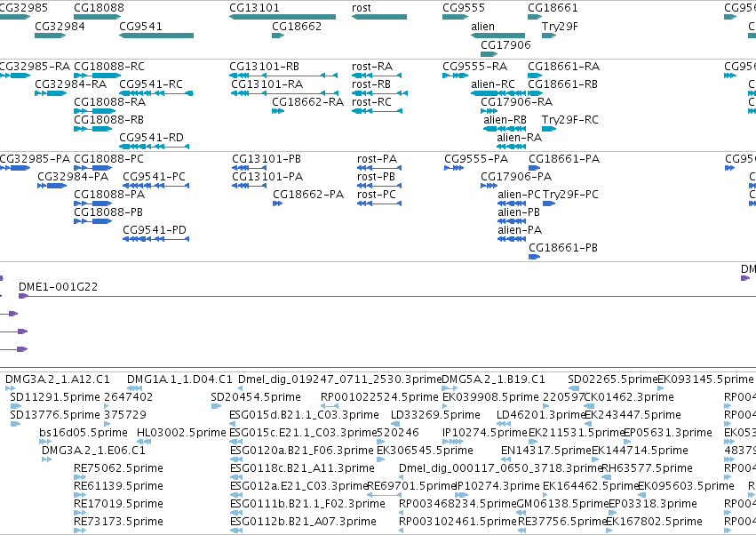The image size is (756, 535).
Task: Select protein CG9541-PC
Action: click(x=154, y=177)
